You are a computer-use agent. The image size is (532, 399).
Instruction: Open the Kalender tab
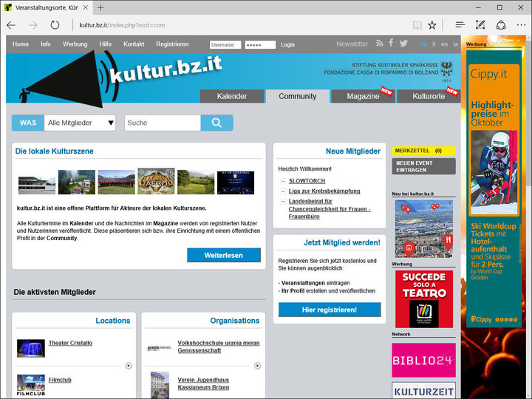pos(232,96)
